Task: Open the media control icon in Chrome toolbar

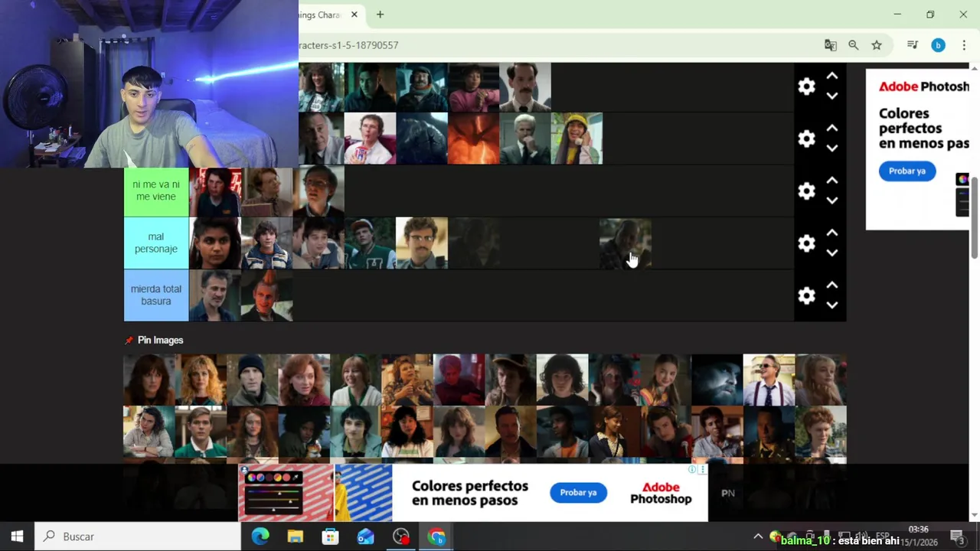Action: [x=913, y=45]
